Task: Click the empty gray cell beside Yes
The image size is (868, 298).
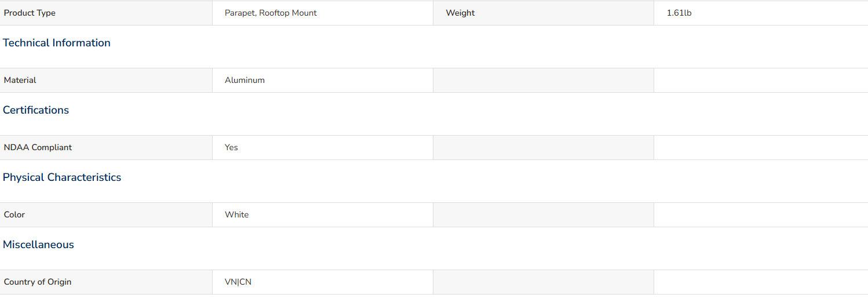Action: click(x=544, y=147)
